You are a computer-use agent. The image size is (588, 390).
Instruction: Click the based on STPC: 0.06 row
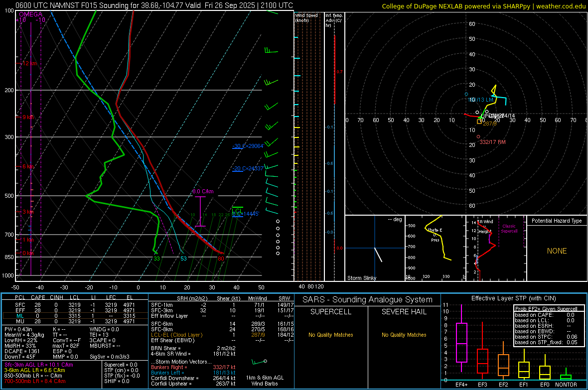546,337
